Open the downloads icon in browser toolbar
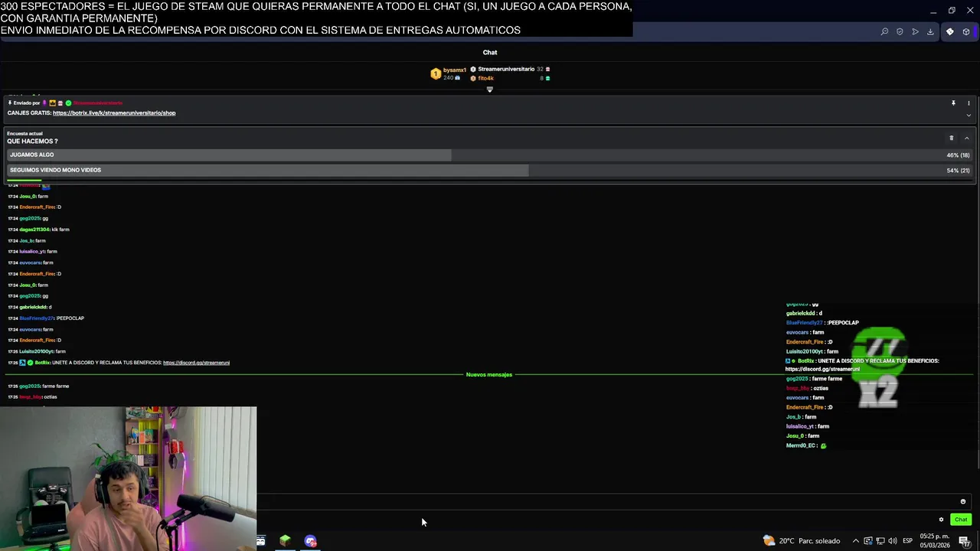The image size is (980, 551). [x=930, y=31]
